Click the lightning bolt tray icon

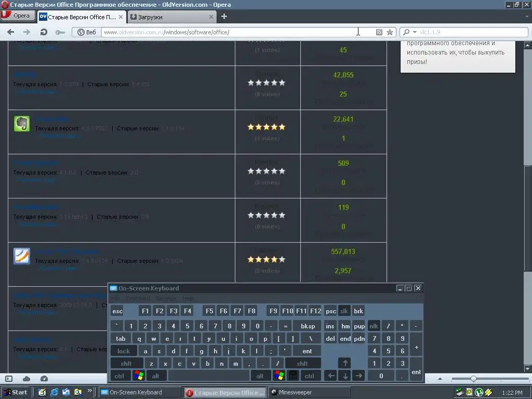pyautogui.click(x=488, y=392)
